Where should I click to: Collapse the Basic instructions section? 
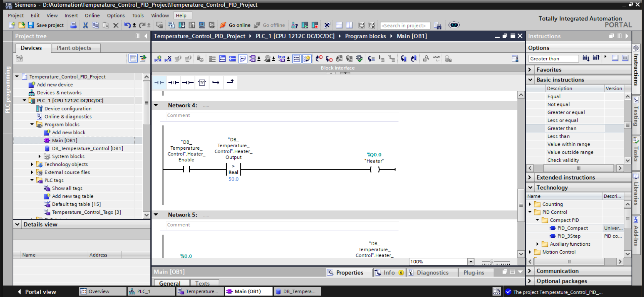click(530, 80)
